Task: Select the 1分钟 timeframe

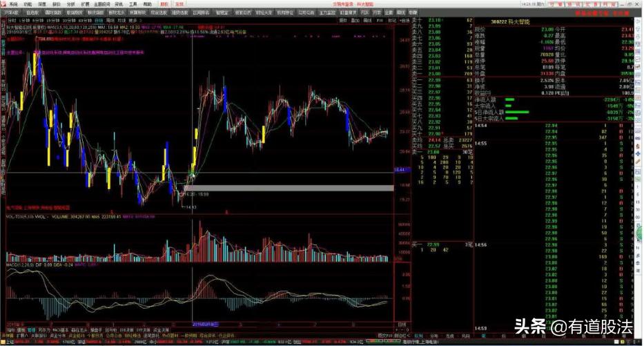Action: [x=25, y=20]
